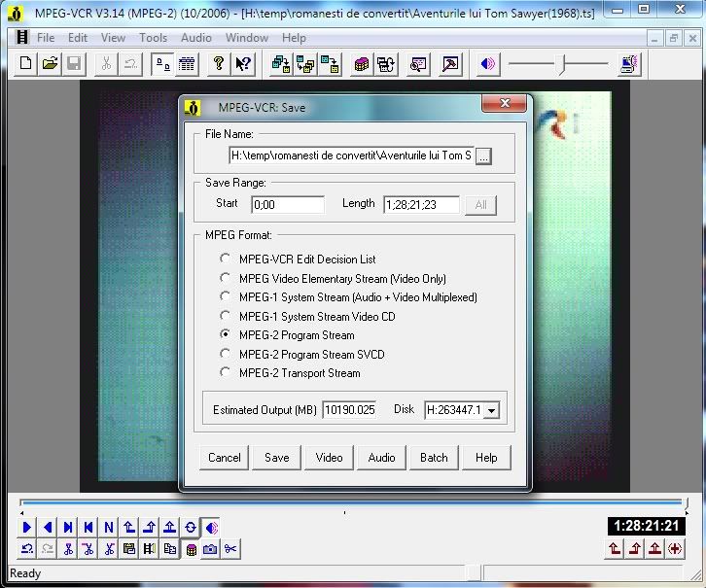Open the Audio menu
This screenshot has width=706, height=588.
(196, 38)
